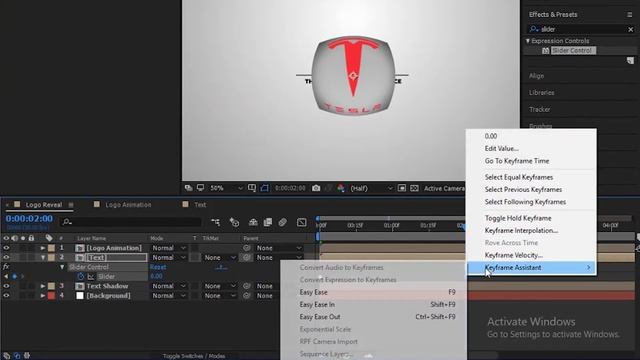Click the snapshot camera icon in viewer
640x360 pixels.
(316, 188)
